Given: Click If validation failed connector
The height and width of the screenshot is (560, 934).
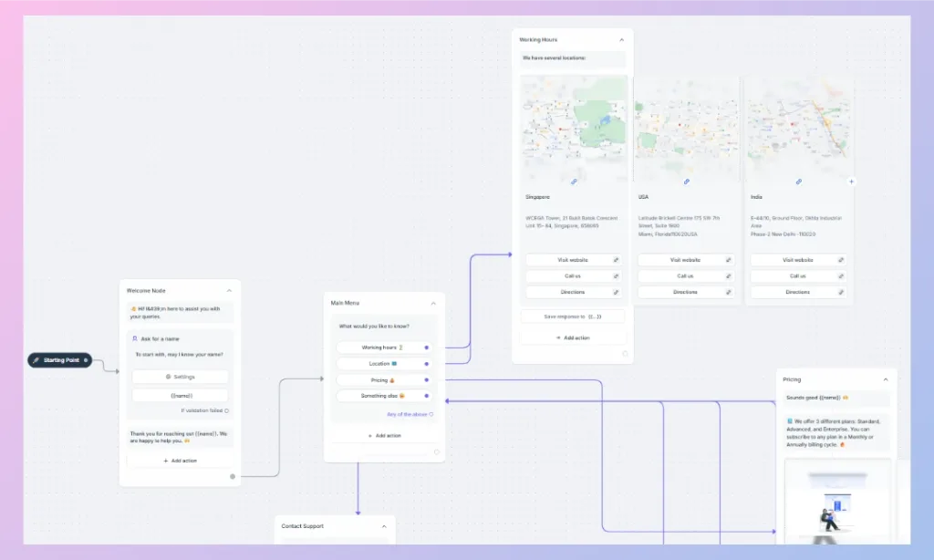Looking at the screenshot, I should pyautogui.click(x=226, y=410).
